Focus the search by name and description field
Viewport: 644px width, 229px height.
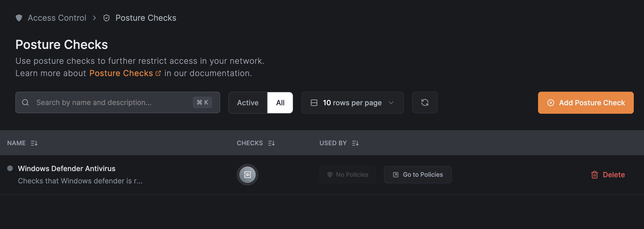[113, 103]
